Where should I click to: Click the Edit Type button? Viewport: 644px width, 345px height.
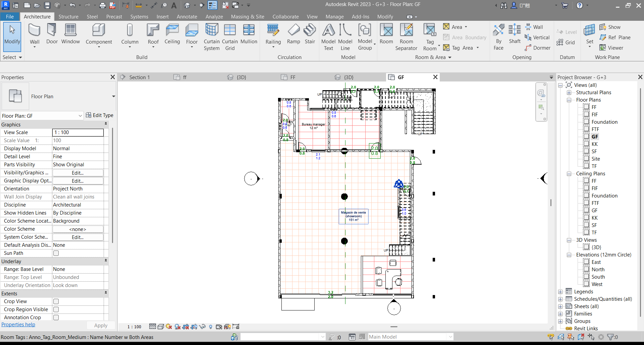click(x=100, y=115)
